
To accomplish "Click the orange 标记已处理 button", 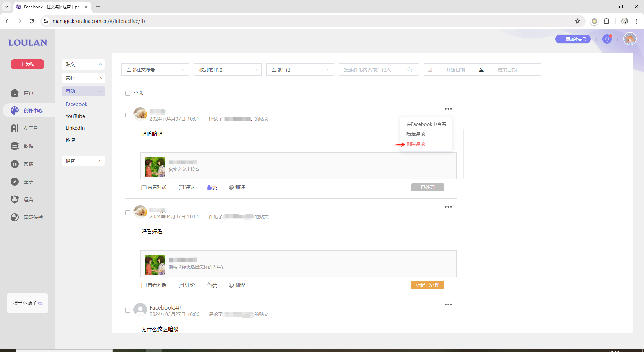I will coord(428,285).
